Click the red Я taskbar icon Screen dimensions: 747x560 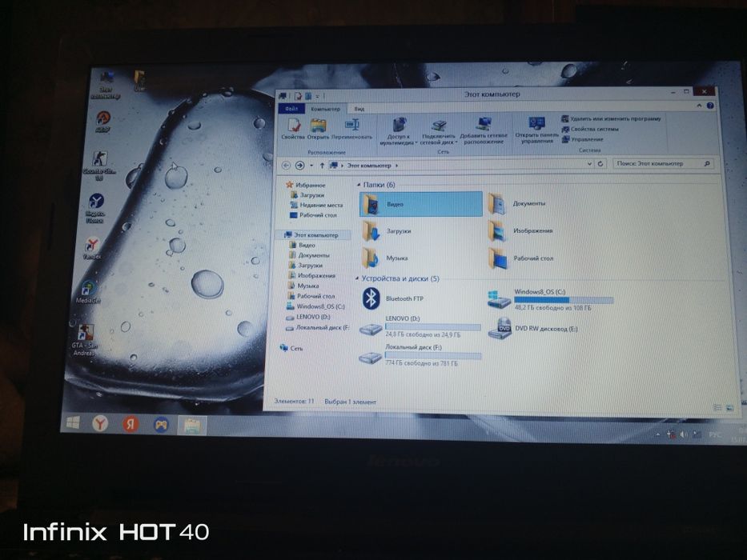(x=130, y=423)
